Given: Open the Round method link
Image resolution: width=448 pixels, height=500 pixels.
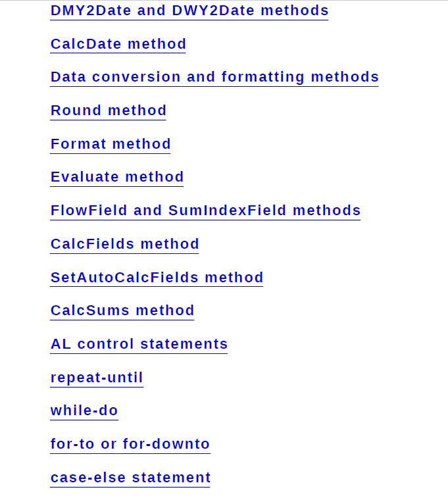Looking at the screenshot, I should [108, 111].
